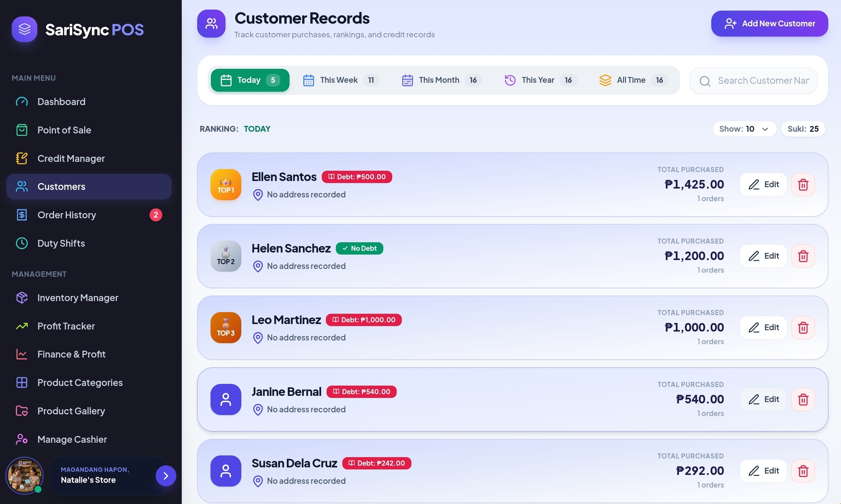Click the name Leo Martinez
The image size is (841, 504).
[x=286, y=320]
